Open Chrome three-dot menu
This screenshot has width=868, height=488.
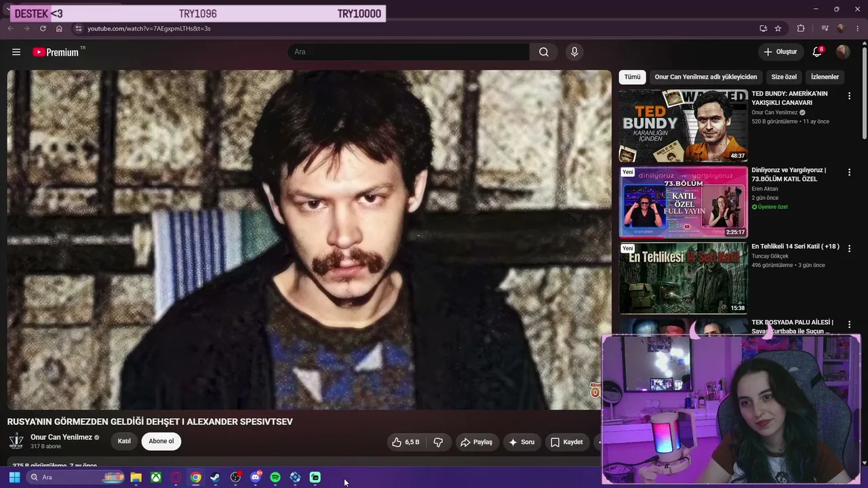(x=858, y=28)
